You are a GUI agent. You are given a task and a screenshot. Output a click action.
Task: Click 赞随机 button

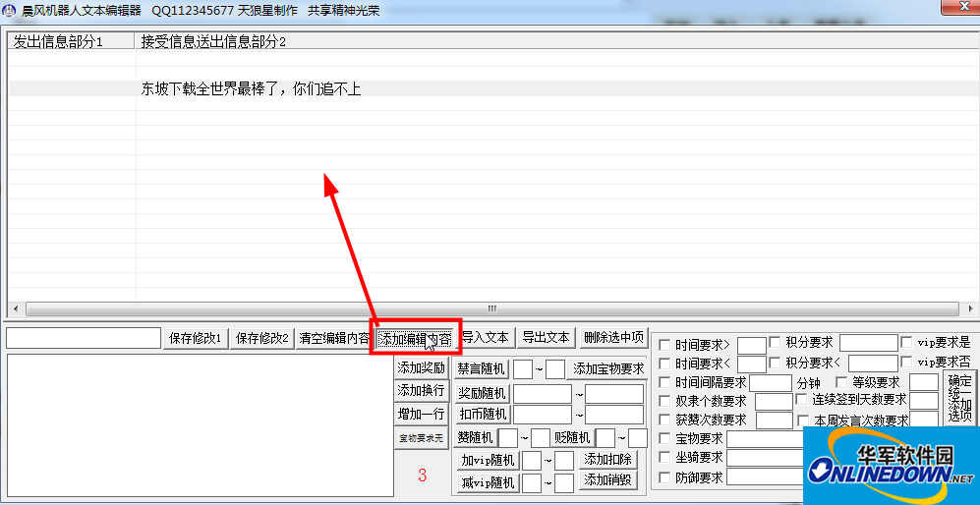475,437
